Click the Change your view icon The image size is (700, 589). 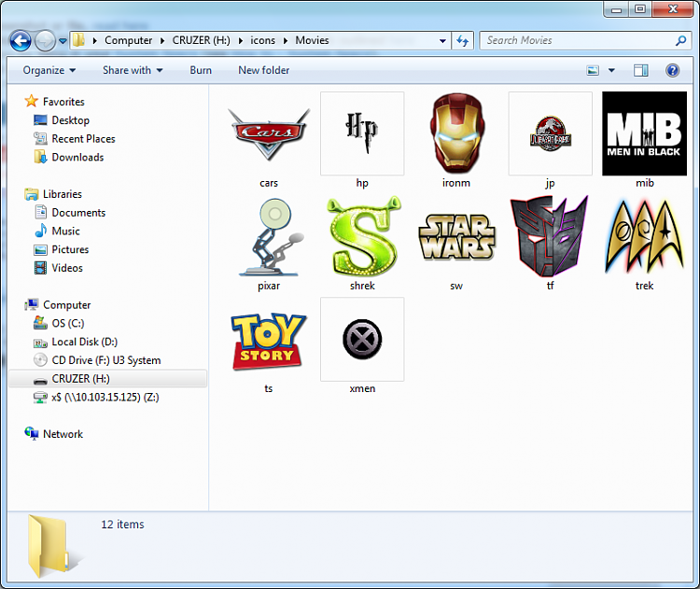(593, 70)
